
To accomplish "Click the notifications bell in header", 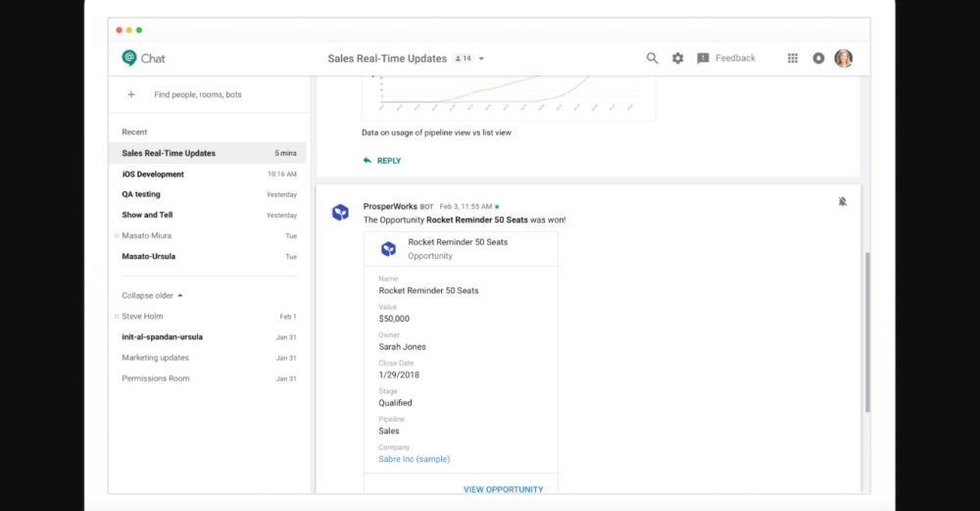I will click(818, 59).
